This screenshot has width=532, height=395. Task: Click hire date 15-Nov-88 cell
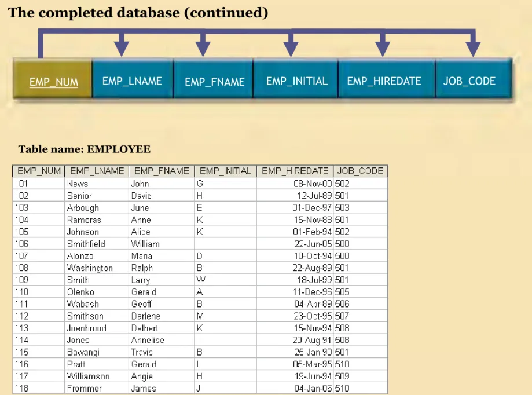pyautogui.click(x=295, y=220)
